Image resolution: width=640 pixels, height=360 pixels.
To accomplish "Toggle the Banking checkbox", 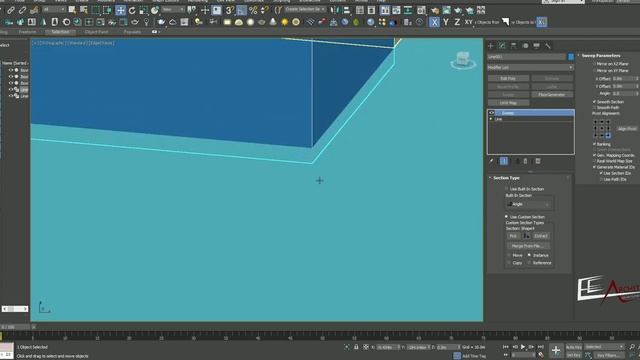I will [x=594, y=144].
